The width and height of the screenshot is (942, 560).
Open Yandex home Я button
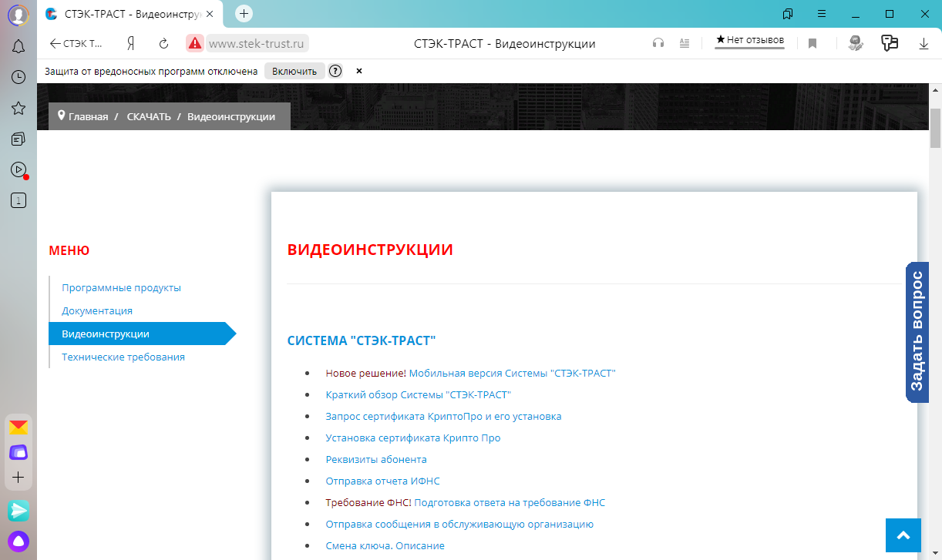(x=131, y=43)
